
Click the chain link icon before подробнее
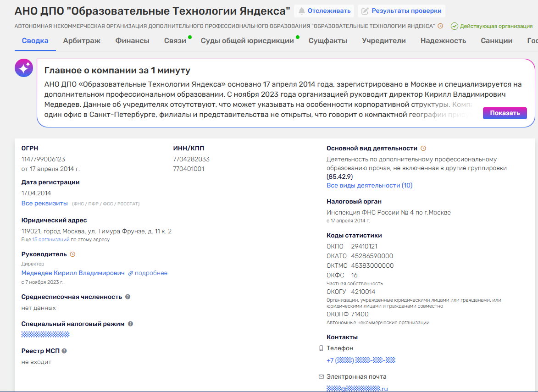click(x=131, y=273)
